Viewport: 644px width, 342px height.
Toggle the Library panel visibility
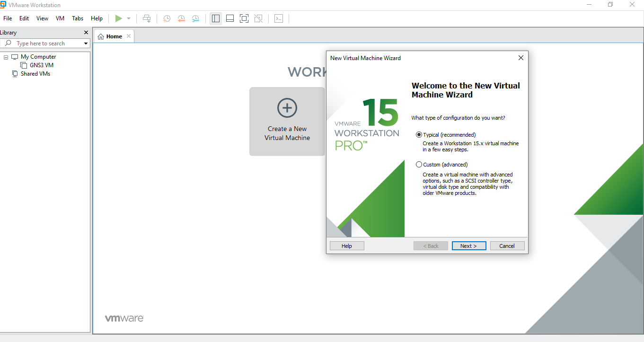[215, 18]
